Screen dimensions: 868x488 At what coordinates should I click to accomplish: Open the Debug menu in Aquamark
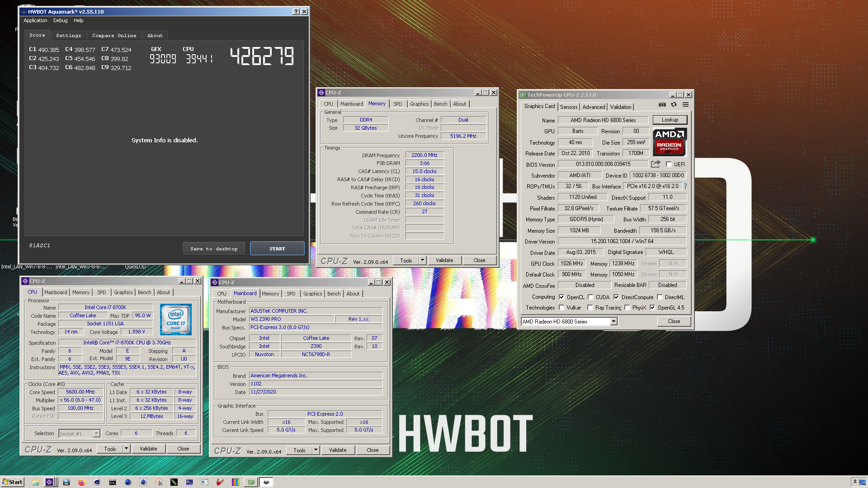coord(60,20)
